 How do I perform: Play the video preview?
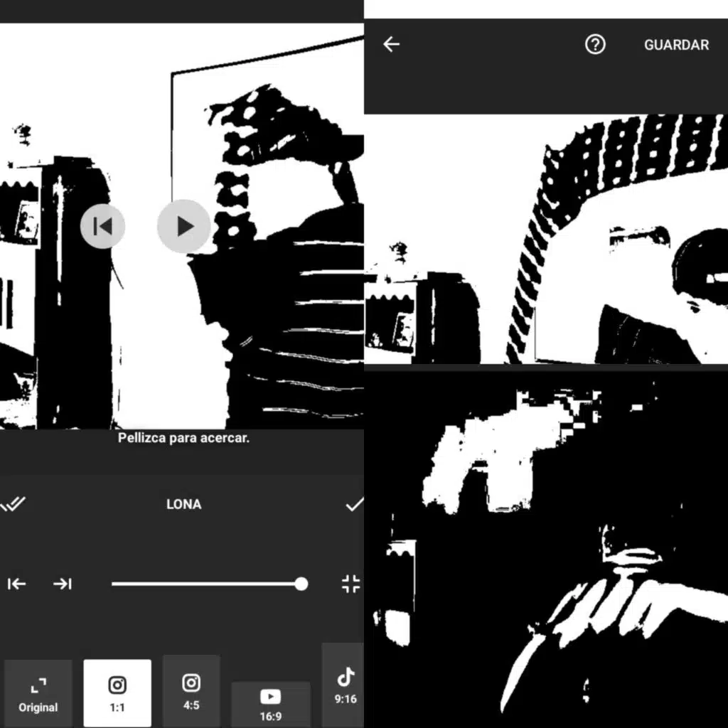pyautogui.click(x=184, y=226)
